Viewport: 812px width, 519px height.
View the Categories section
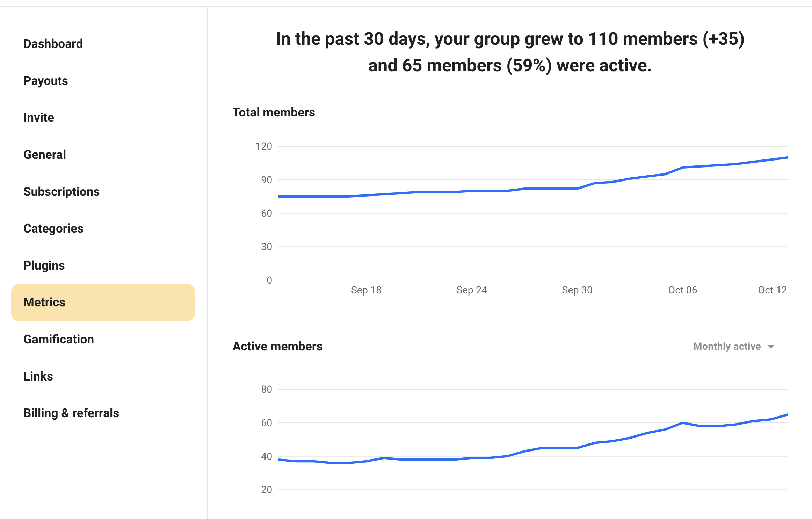53,228
